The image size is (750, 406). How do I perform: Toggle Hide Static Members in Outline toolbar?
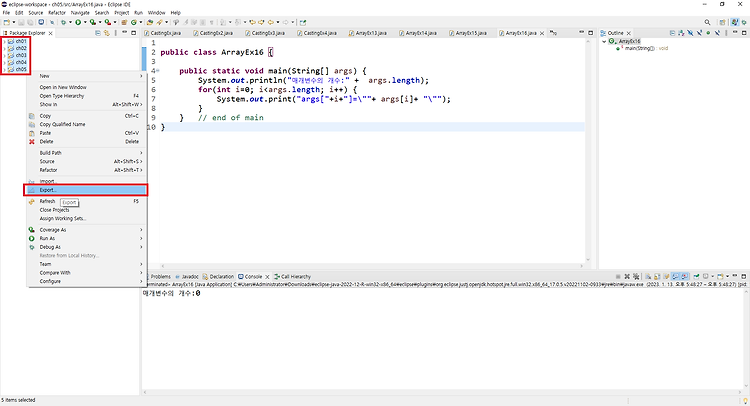(699, 33)
